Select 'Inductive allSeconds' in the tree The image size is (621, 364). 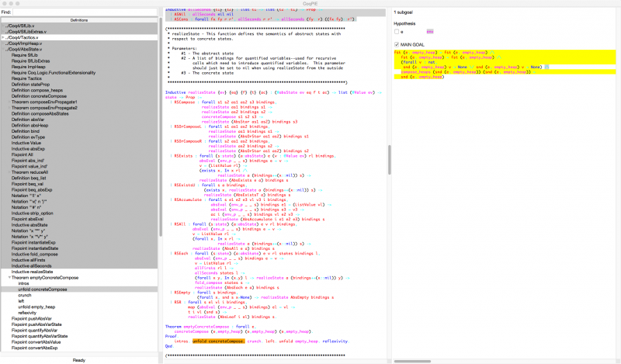(x=31, y=266)
